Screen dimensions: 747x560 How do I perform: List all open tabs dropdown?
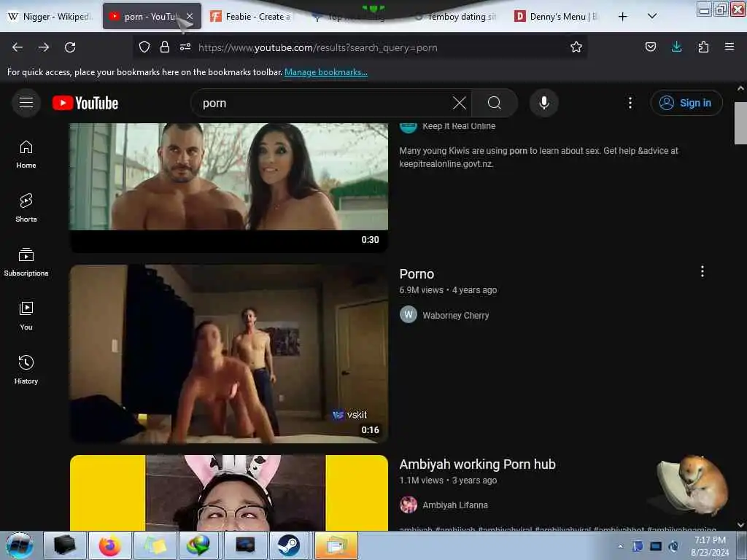point(652,16)
